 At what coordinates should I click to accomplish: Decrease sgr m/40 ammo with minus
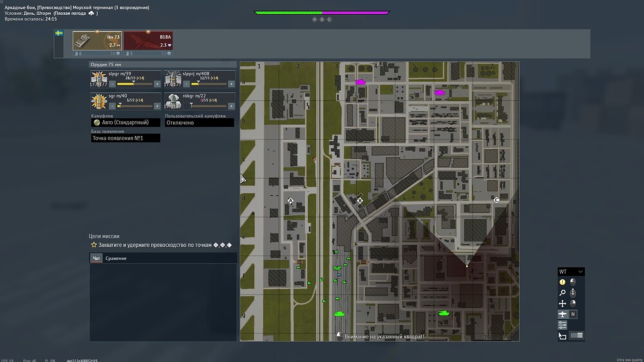click(112, 106)
